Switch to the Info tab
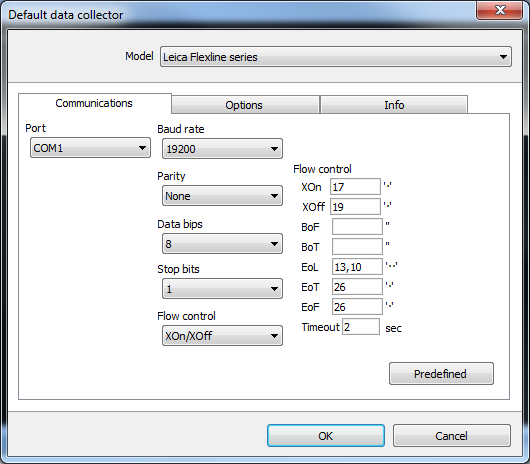Screen dimensions: 530x464 click(394, 105)
